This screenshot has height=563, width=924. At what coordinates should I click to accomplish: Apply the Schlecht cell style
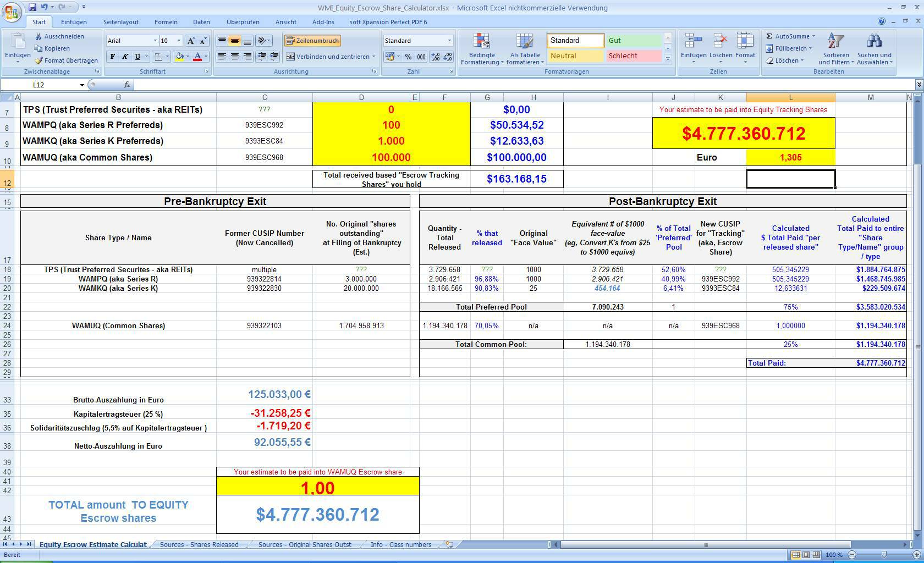(x=634, y=56)
